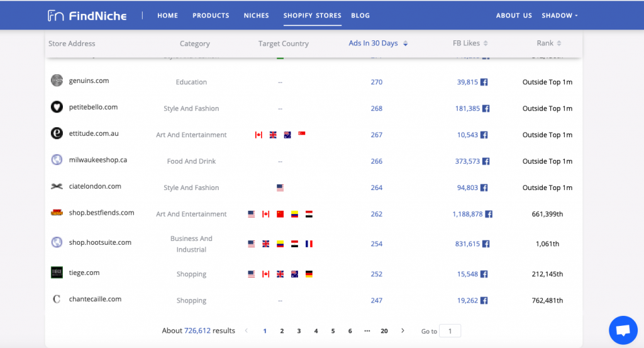Image resolution: width=644 pixels, height=348 pixels.
Task: Click the previous page arrow
Action: point(247,330)
